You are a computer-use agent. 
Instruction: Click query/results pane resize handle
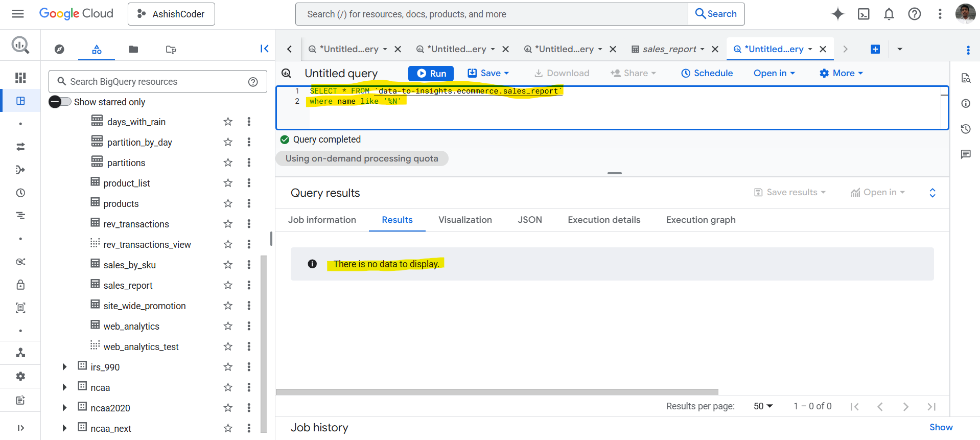[614, 173]
